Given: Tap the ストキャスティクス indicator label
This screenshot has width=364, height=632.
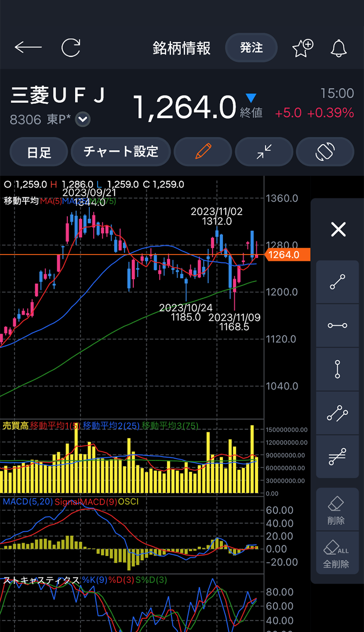Looking at the screenshot, I should point(41,580).
